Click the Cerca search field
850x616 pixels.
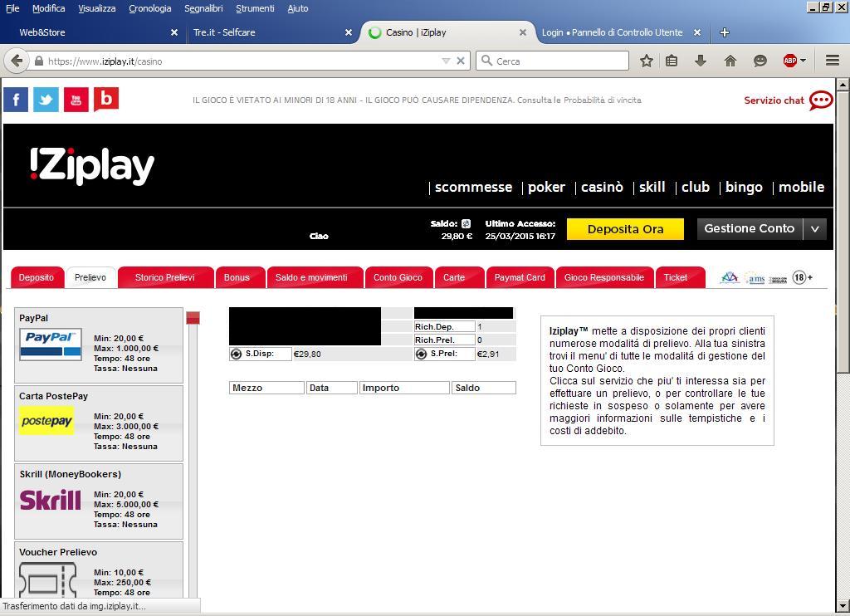click(x=552, y=61)
